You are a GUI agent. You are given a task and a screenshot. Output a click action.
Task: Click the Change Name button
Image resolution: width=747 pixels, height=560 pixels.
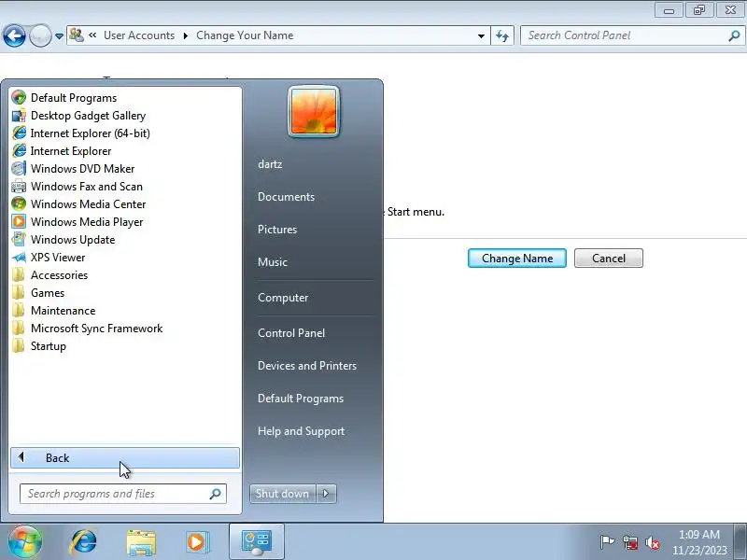517,259
